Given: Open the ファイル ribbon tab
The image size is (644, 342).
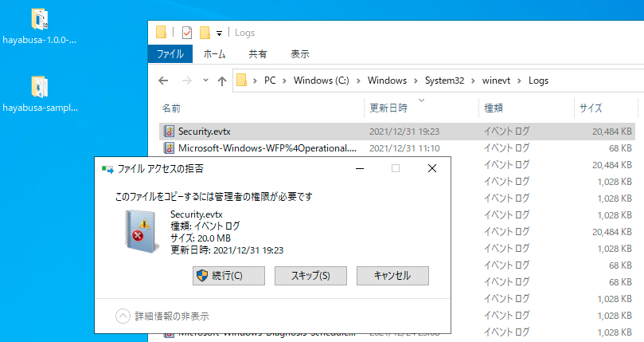Looking at the screenshot, I should pyautogui.click(x=170, y=54).
